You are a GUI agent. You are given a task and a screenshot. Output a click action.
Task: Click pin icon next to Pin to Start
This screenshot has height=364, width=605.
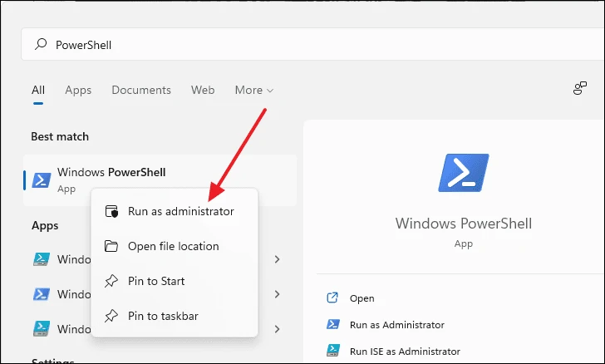coord(111,281)
